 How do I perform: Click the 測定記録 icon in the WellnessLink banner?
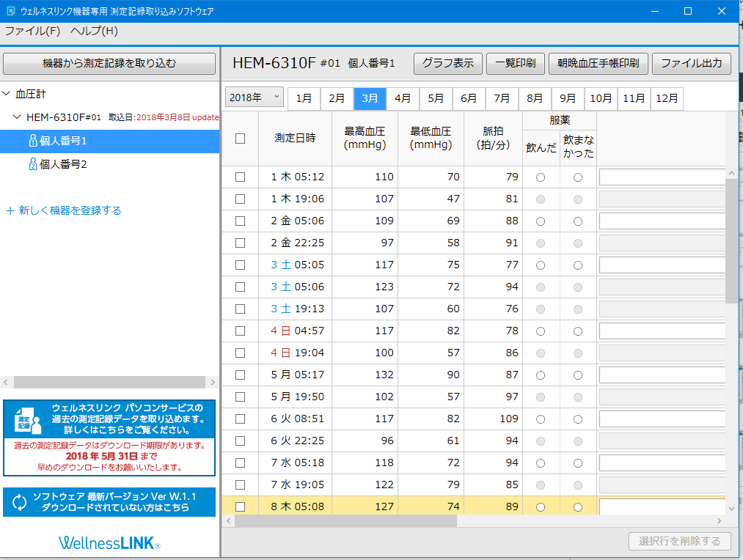pyautogui.click(x=28, y=420)
